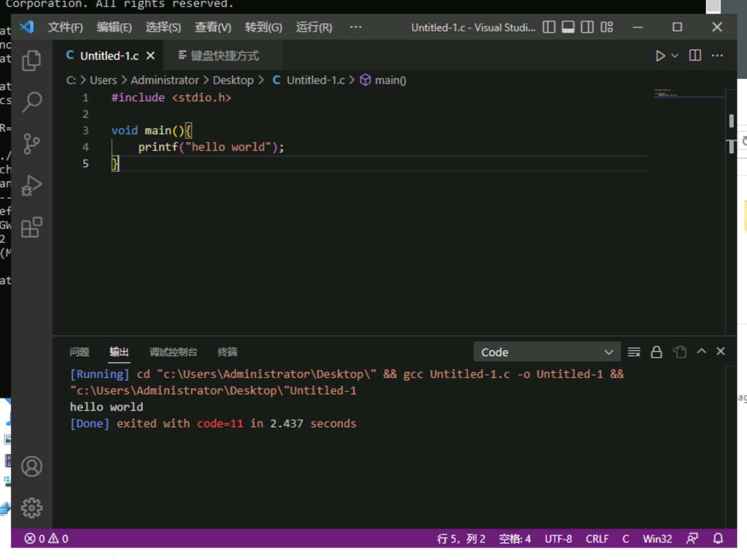
Task: Toggle secondary side bar layout icon
Action: 587,27
